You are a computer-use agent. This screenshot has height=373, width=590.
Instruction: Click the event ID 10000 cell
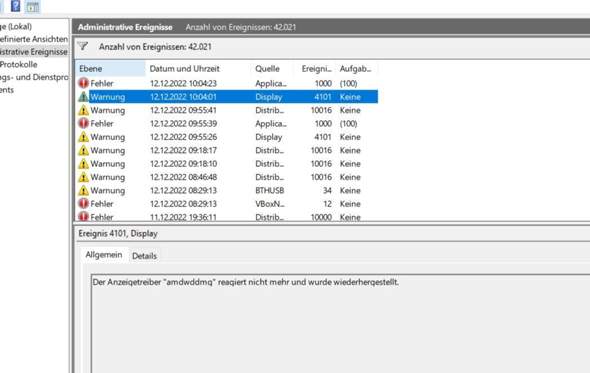pyautogui.click(x=321, y=217)
